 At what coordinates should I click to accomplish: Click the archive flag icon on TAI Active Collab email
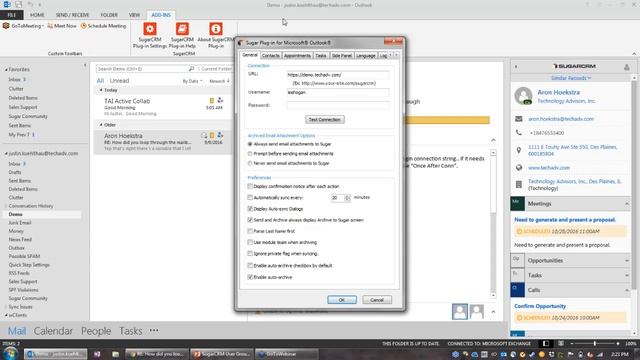click(x=211, y=101)
